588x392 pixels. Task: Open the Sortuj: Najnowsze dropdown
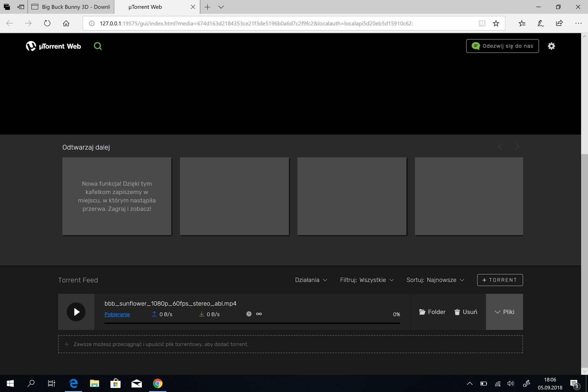(435, 280)
